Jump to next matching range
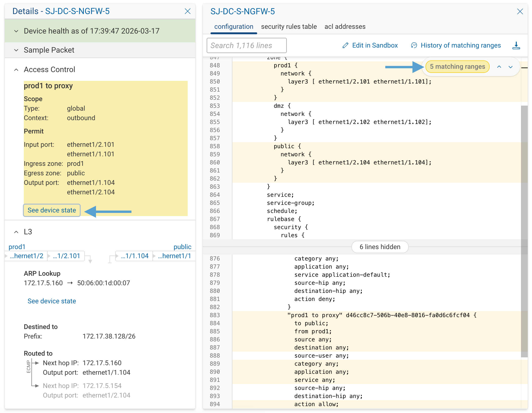Screen dimensions: 532x413 click(510, 67)
